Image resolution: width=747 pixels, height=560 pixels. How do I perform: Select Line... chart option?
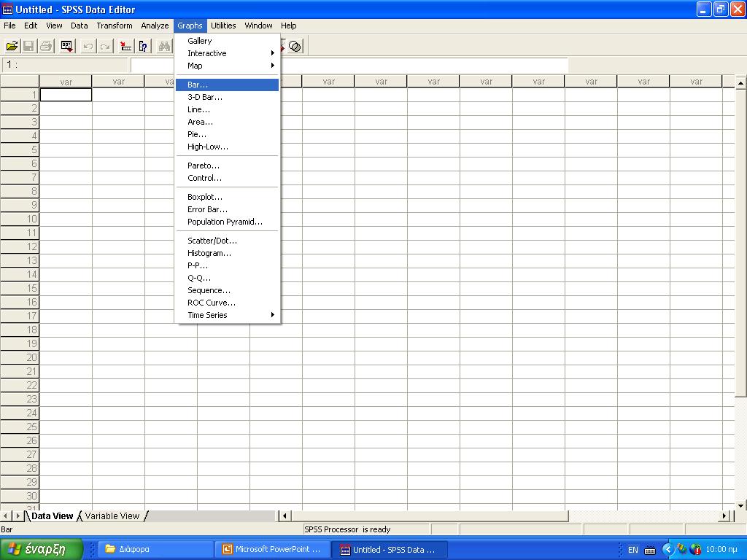click(228, 109)
